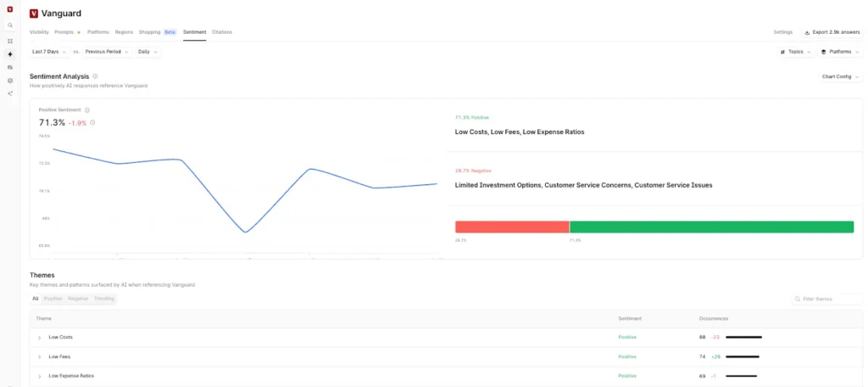Show info icon next to Positive Sentiment
This screenshot has width=868, height=387.
click(87, 110)
